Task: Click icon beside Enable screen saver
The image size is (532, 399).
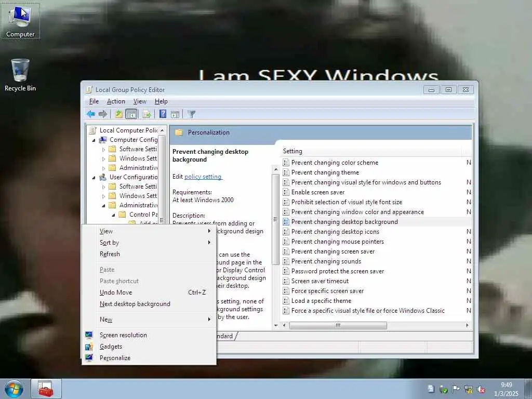Action: [286, 192]
